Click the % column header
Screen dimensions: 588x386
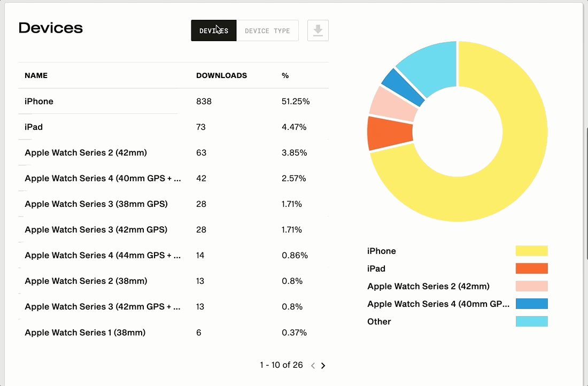[x=285, y=75]
